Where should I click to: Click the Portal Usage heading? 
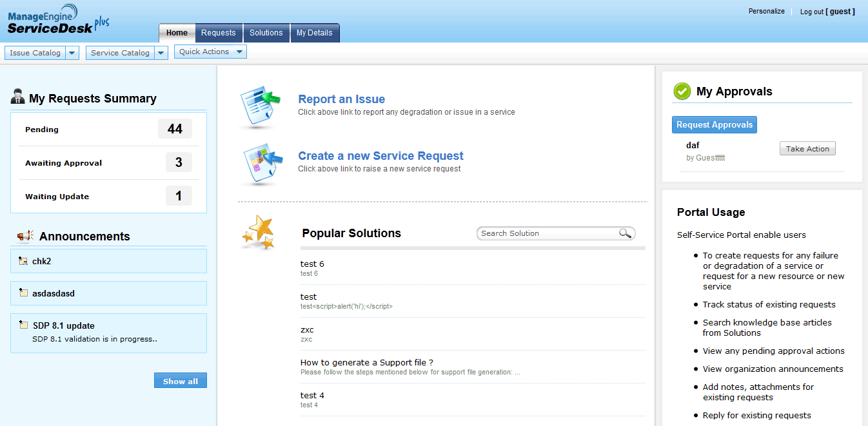tap(711, 212)
